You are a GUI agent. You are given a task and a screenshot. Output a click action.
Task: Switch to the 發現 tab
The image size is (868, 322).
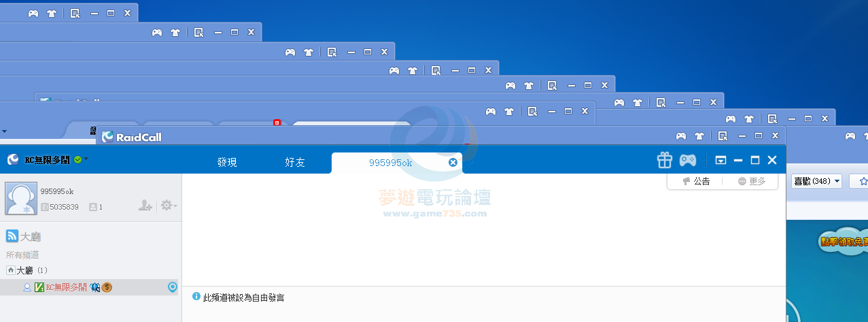(227, 163)
